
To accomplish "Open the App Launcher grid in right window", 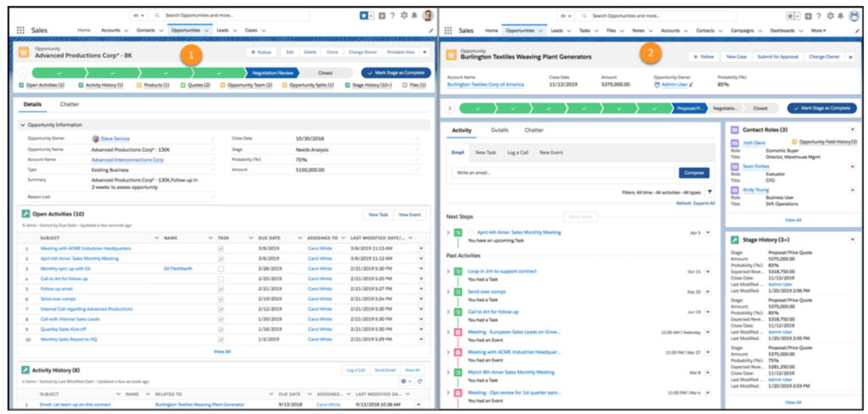I will [449, 31].
